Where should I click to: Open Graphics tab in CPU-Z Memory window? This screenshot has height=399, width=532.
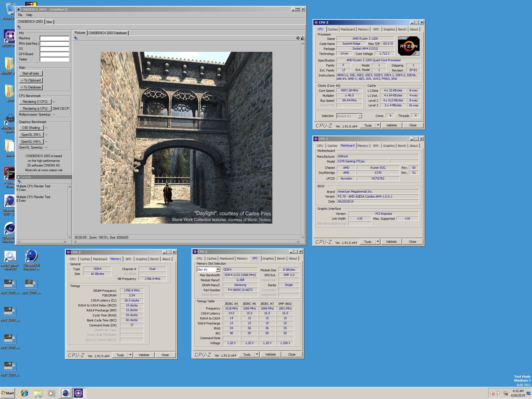pyautogui.click(x=141, y=259)
